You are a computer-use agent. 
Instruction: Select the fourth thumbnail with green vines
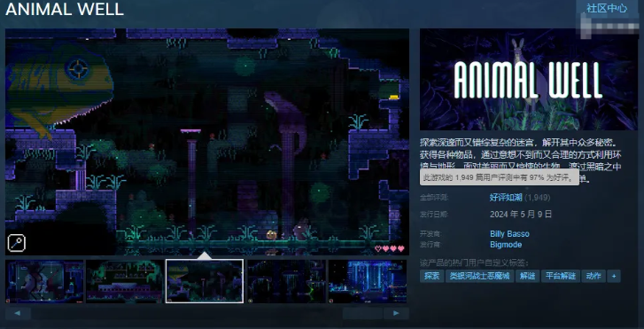[286, 281]
